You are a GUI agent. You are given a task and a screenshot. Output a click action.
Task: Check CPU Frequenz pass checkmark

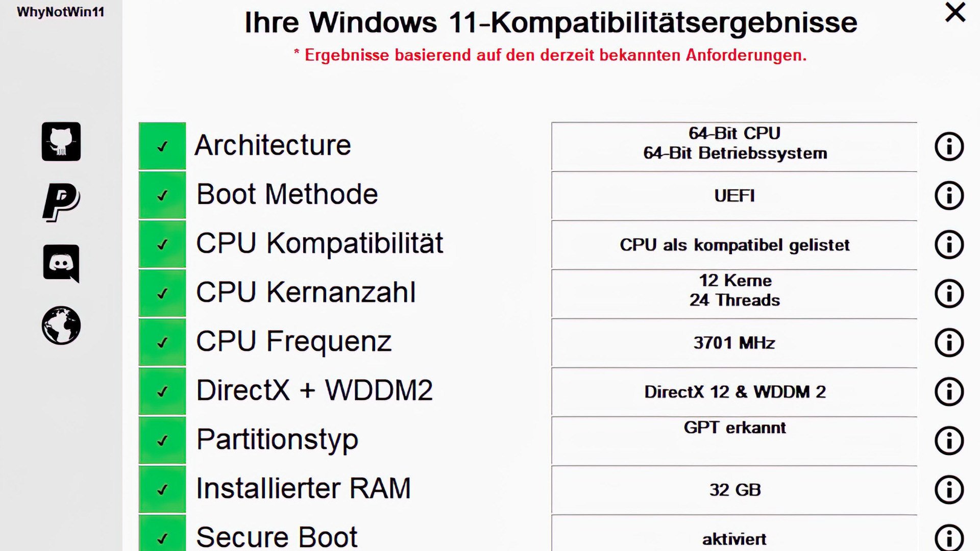coord(161,342)
